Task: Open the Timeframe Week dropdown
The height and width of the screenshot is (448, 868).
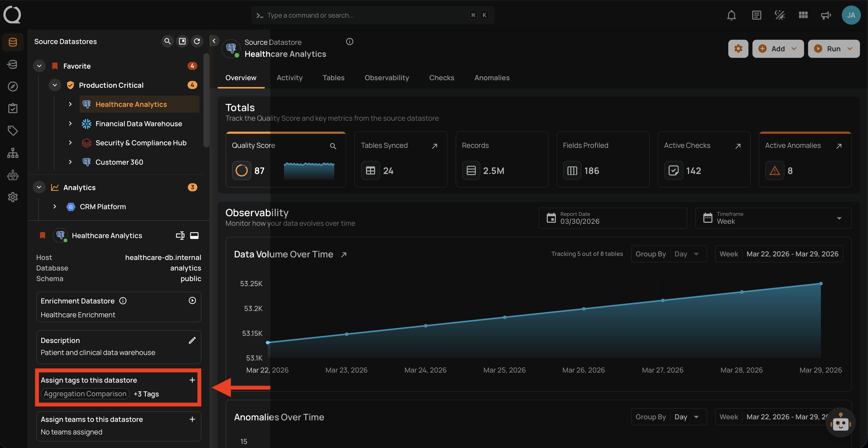Action: click(x=773, y=218)
